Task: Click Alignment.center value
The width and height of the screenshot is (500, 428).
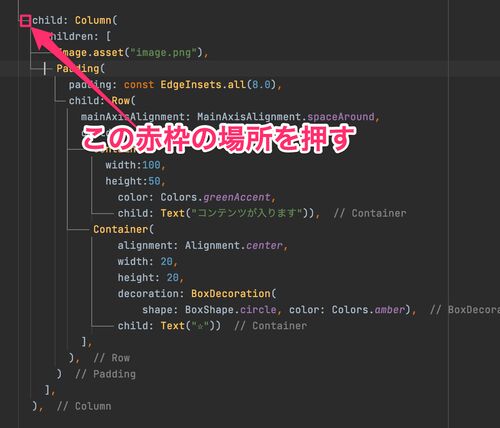Action: pyautogui.click(x=234, y=245)
